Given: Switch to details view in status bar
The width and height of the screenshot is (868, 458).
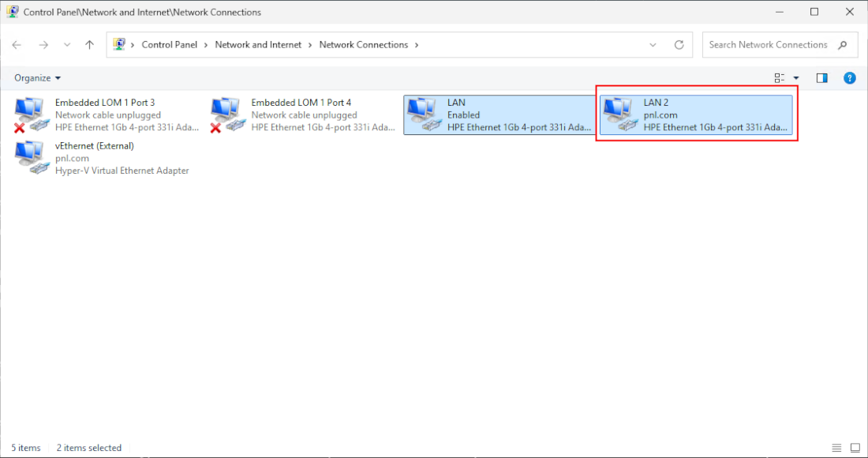Looking at the screenshot, I should 836,448.
